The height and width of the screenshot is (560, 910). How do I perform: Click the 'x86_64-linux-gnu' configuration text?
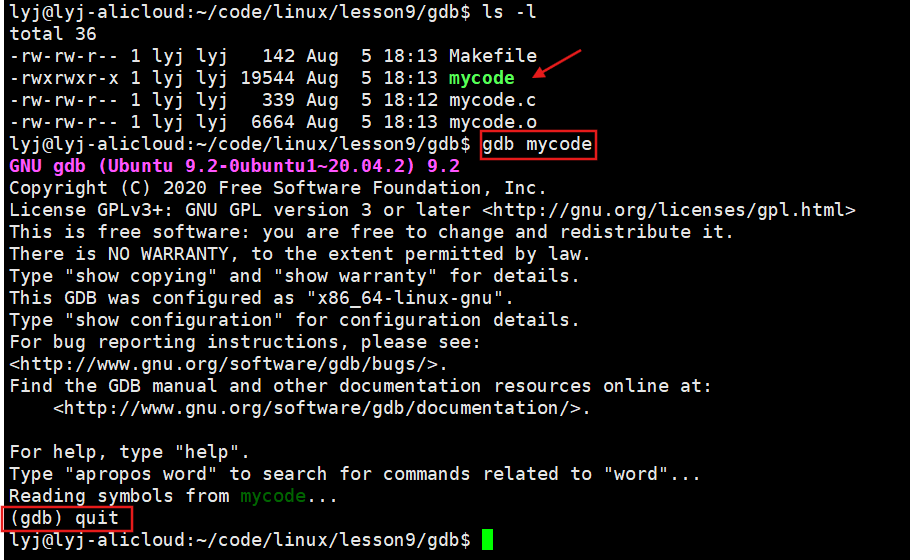(x=410, y=298)
